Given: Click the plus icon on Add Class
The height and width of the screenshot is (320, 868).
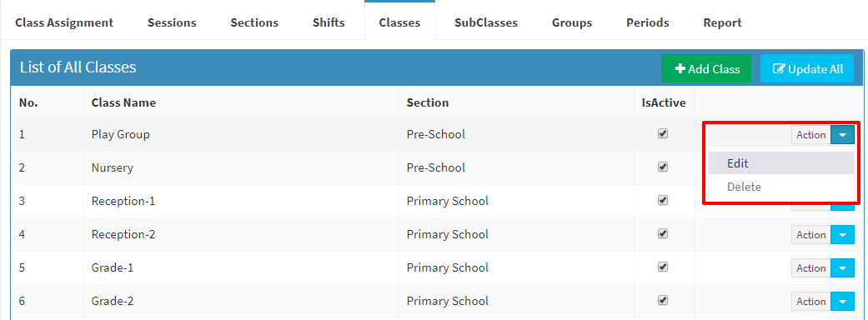Looking at the screenshot, I should click(680, 69).
